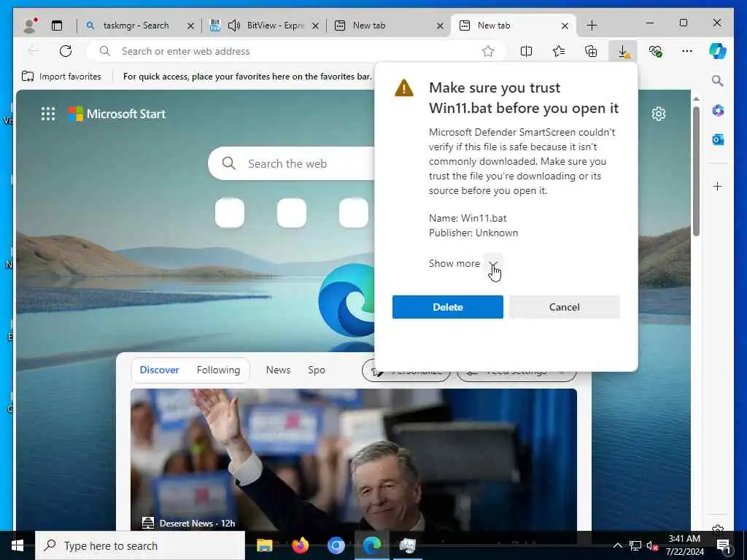
Task: Open the Favorites list icon
Action: point(559,51)
